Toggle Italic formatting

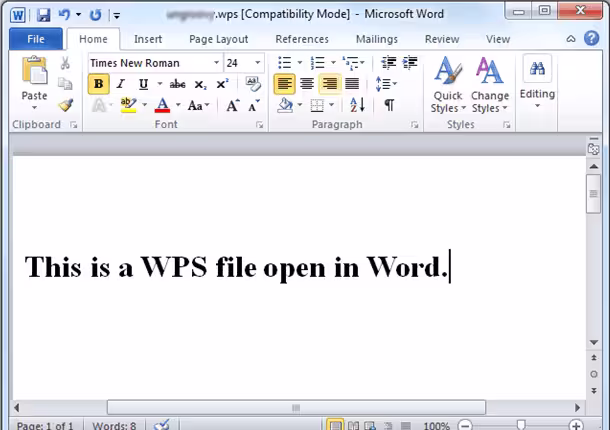click(121, 84)
